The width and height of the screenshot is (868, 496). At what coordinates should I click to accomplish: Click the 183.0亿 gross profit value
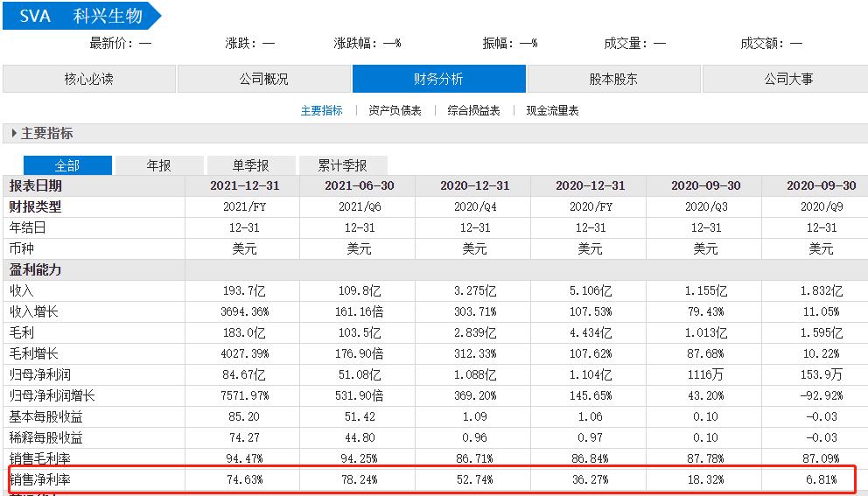[245, 332]
